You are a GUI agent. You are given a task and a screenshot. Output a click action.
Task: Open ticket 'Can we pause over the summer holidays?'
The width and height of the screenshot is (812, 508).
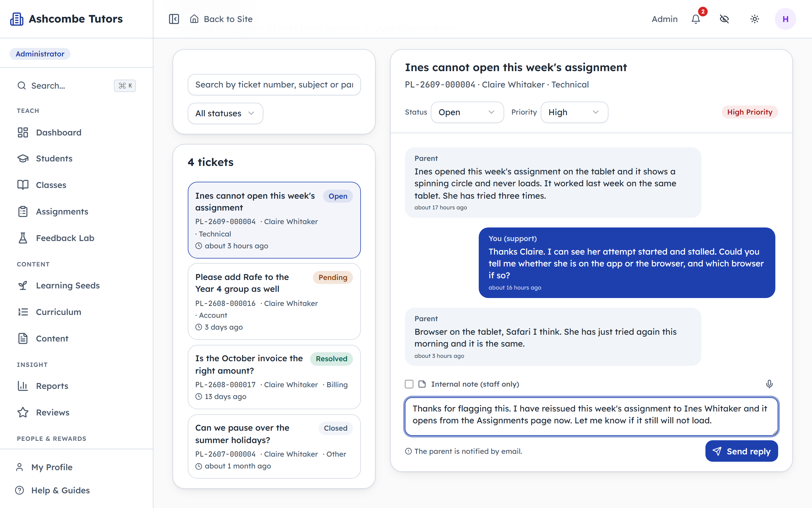tap(274, 446)
